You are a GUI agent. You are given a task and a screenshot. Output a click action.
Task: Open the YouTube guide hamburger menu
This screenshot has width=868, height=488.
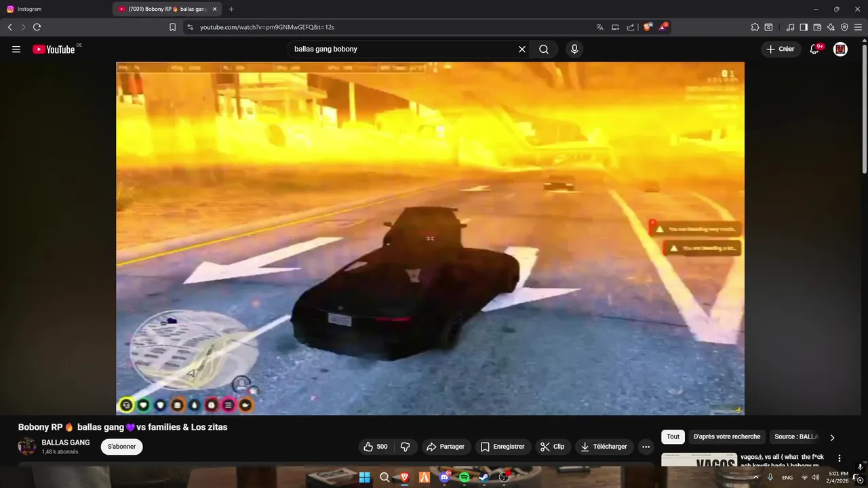[16, 49]
